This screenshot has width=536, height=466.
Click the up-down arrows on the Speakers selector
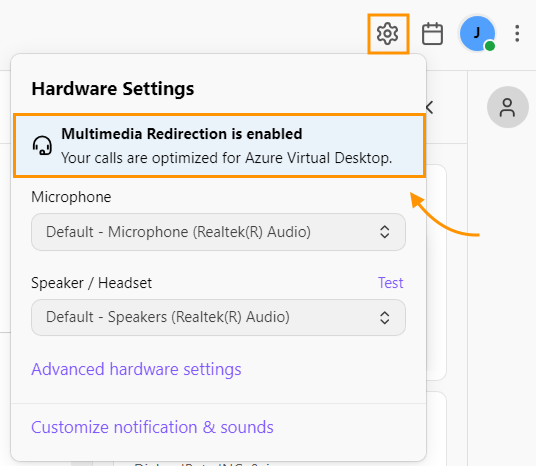[385, 318]
